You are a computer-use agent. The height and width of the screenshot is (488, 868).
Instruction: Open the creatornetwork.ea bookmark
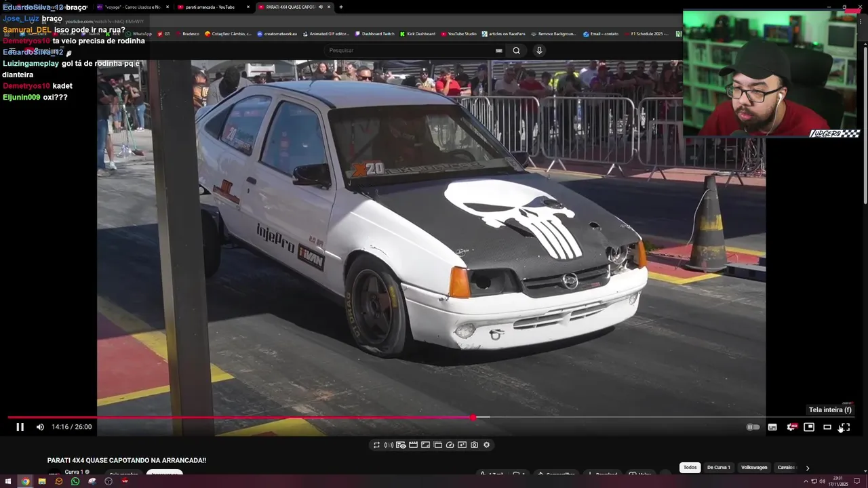[x=277, y=34]
